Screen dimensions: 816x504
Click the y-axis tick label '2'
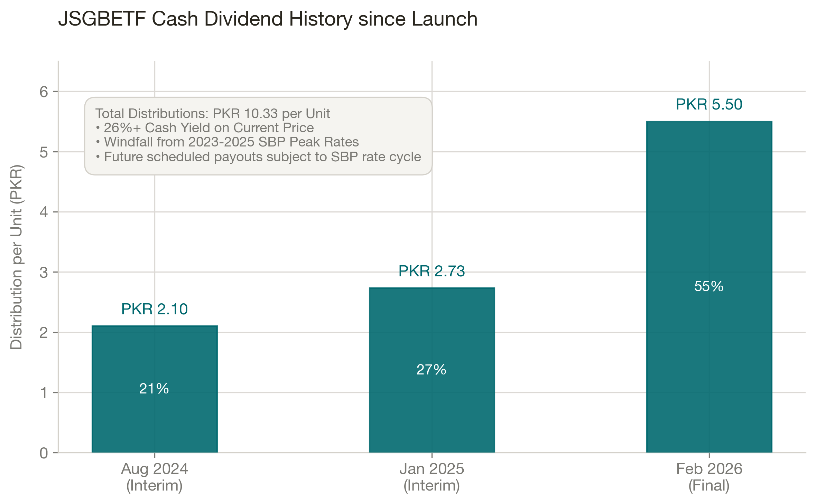coord(44,333)
